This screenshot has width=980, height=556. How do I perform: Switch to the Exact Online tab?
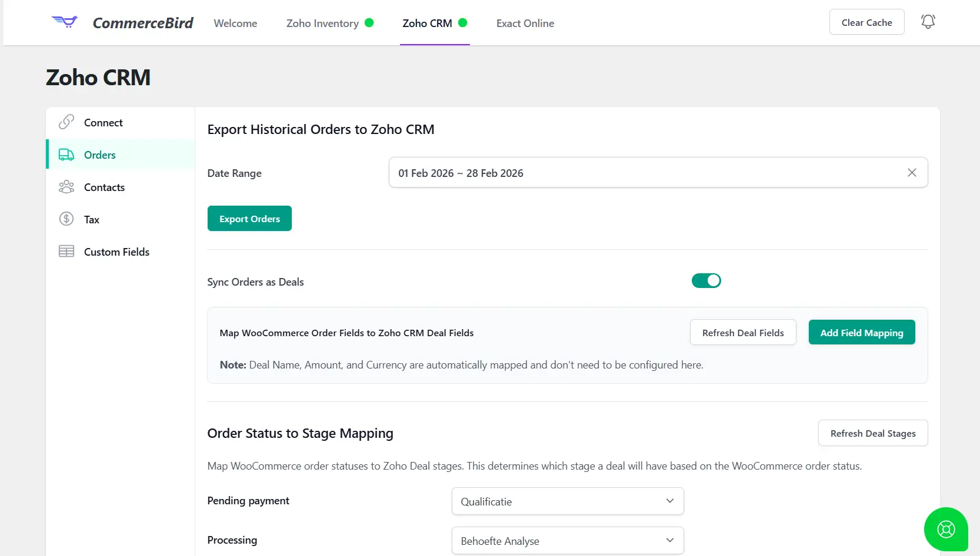[x=525, y=24]
